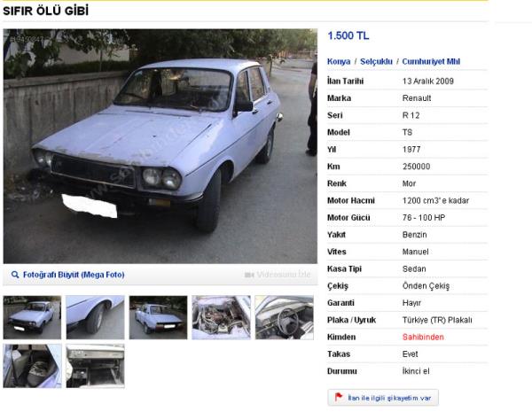Screen dimensions: 532x412
Task: Select the rear view car thumbnail
Action: [158, 317]
